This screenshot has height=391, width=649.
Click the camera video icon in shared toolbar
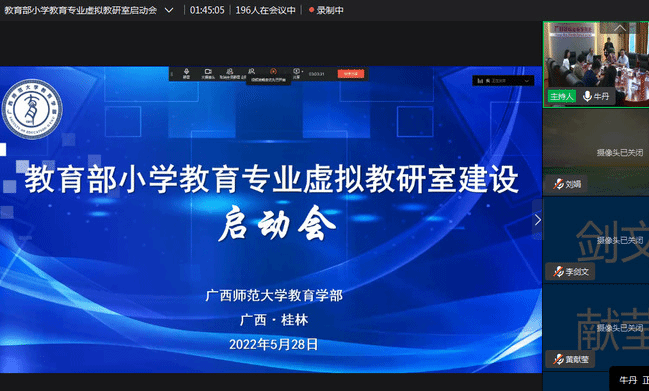click(x=208, y=73)
